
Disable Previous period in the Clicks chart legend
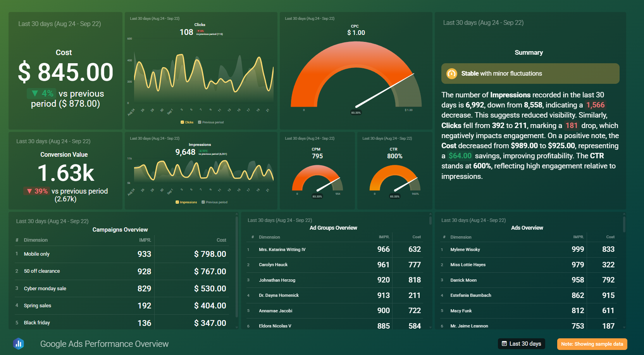[x=199, y=122]
